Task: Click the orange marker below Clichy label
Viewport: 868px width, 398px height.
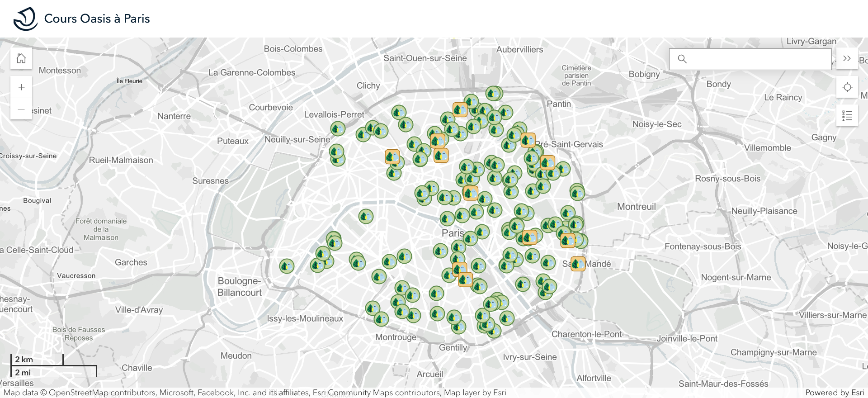Action: click(392, 157)
